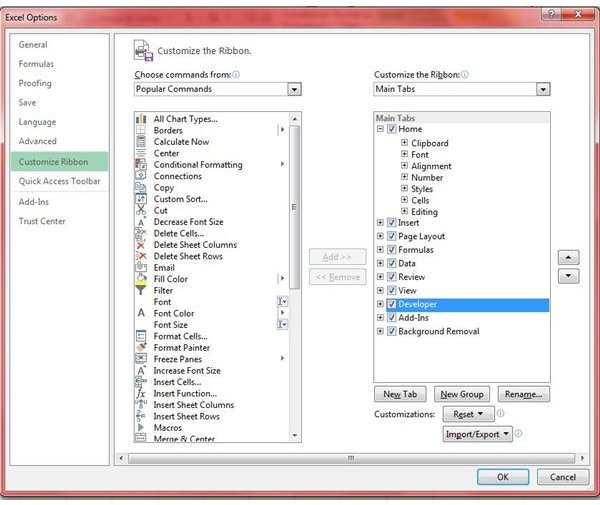Click the Format Cells icon
Screen dimensions: 600x505
coord(141,336)
